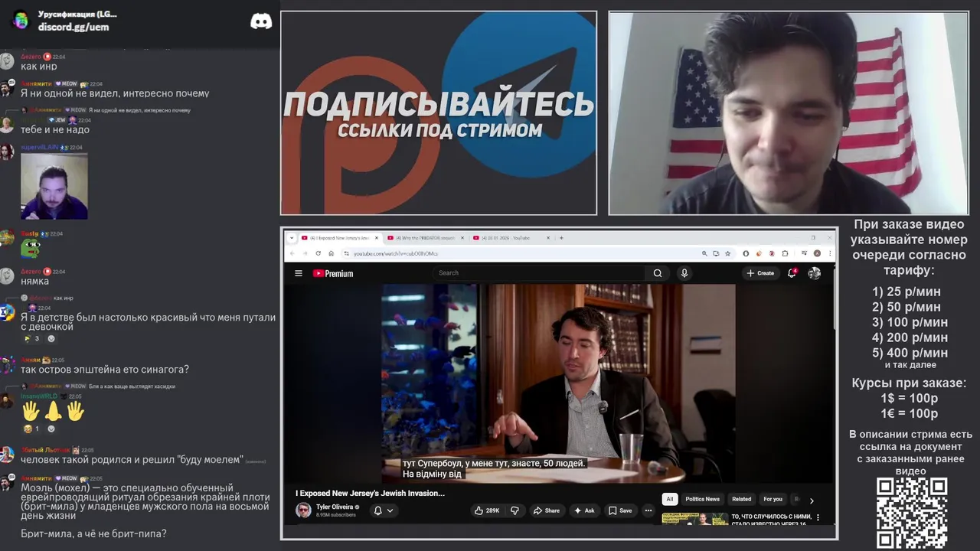Click the streamer webcam feed with flag
The height and width of the screenshot is (551, 980).
788,113
